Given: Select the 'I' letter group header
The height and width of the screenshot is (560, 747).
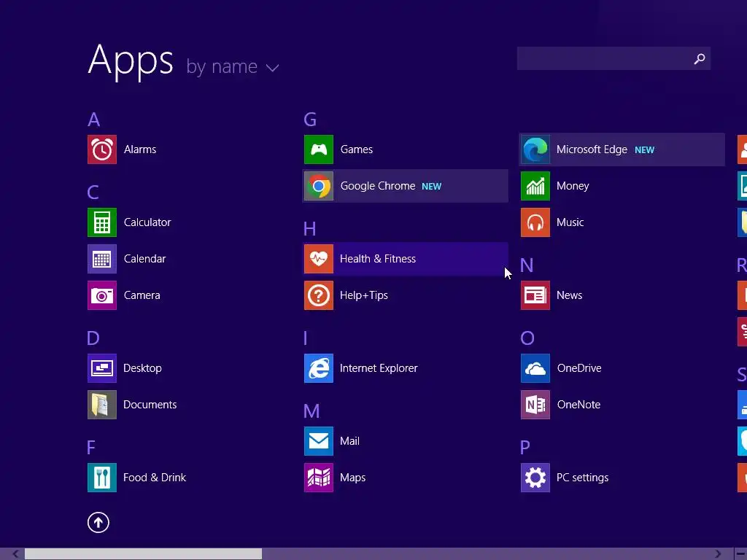Looking at the screenshot, I should [306, 338].
